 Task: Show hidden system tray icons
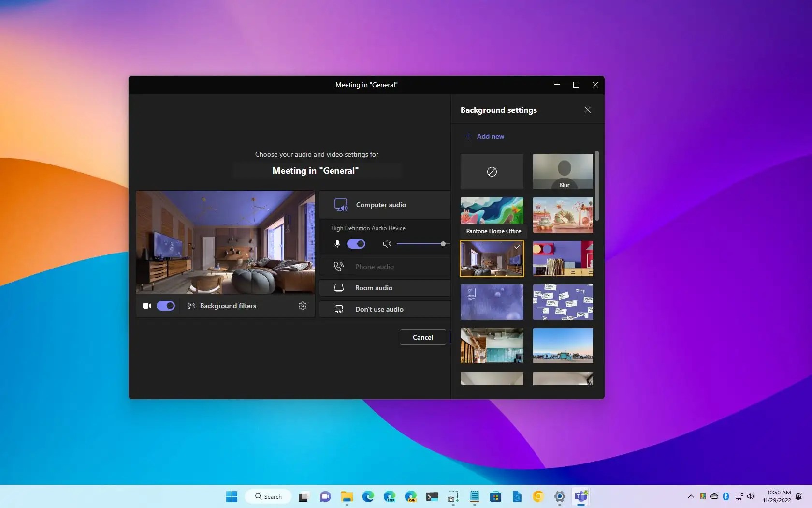point(691,496)
